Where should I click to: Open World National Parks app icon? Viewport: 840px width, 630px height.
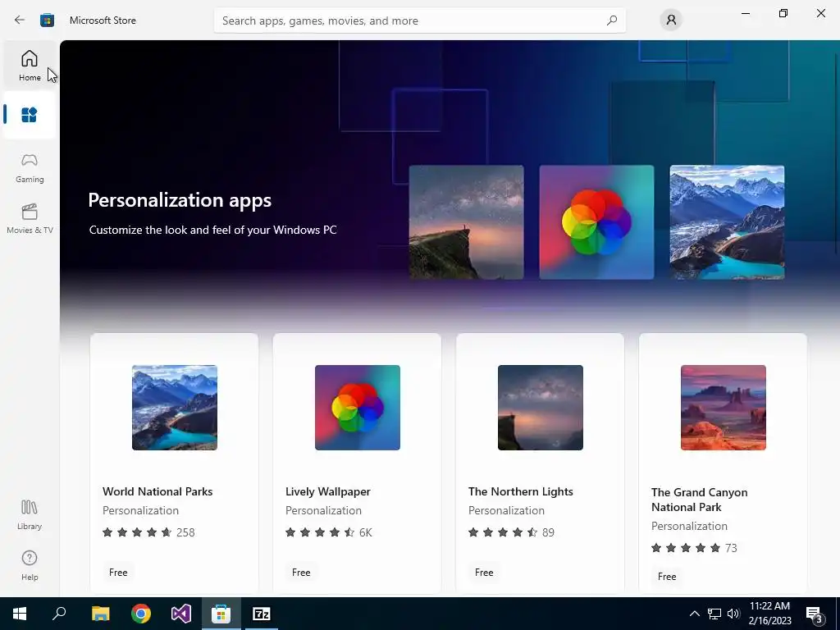coord(175,408)
